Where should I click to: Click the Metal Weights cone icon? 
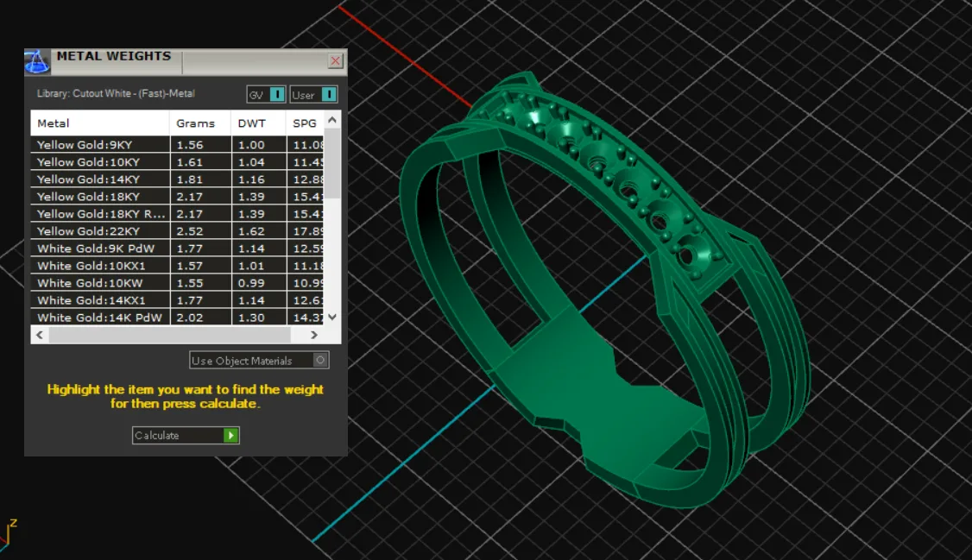click(36, 62)
